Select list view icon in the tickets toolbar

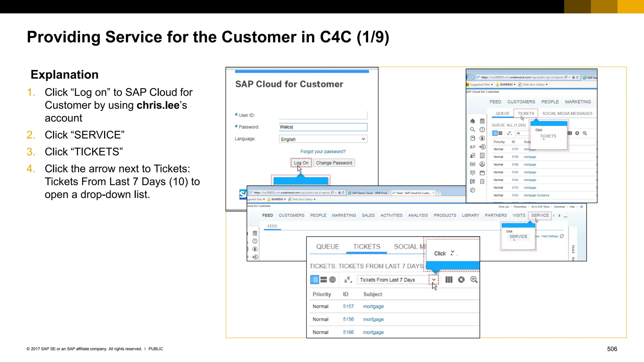tap(314, 280)
